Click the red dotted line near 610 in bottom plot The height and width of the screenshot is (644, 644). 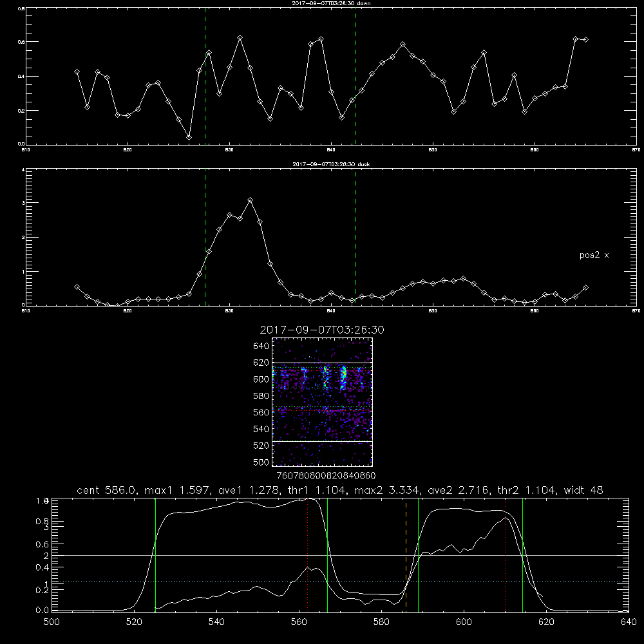(x=505, y=554)
